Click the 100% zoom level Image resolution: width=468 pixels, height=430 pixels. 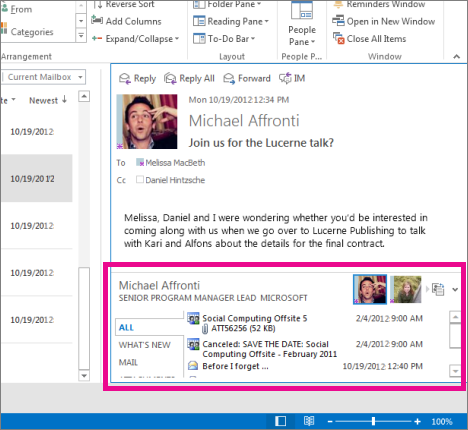tap(442, 422)
